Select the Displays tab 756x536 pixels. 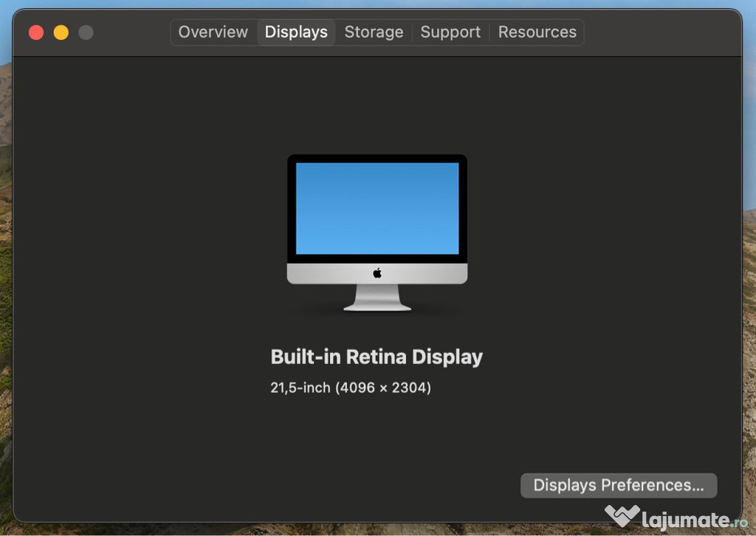point(296,32)
